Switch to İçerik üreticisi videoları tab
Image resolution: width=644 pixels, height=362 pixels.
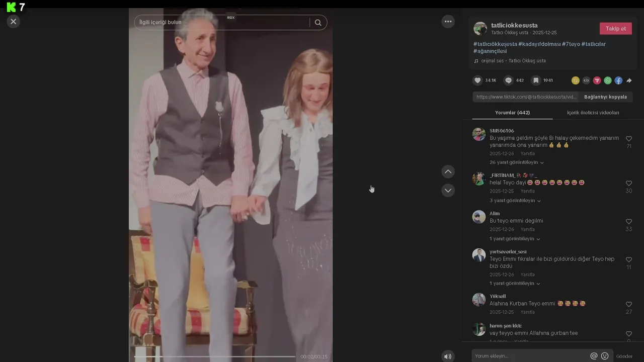593,113
